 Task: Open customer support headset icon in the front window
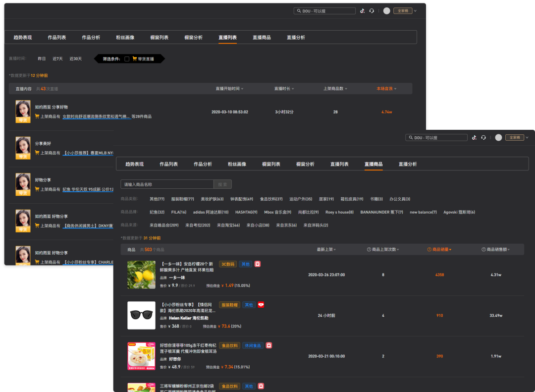point(483,138)
